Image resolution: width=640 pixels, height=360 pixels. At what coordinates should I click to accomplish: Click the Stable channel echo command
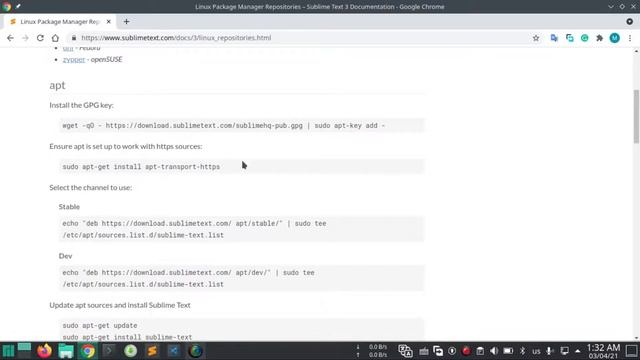coord(241,229)
